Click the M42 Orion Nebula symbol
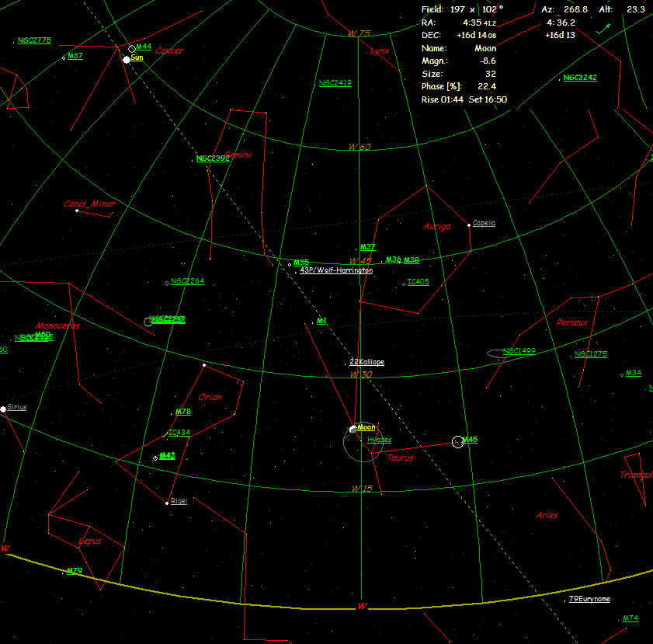 [155, 458]
